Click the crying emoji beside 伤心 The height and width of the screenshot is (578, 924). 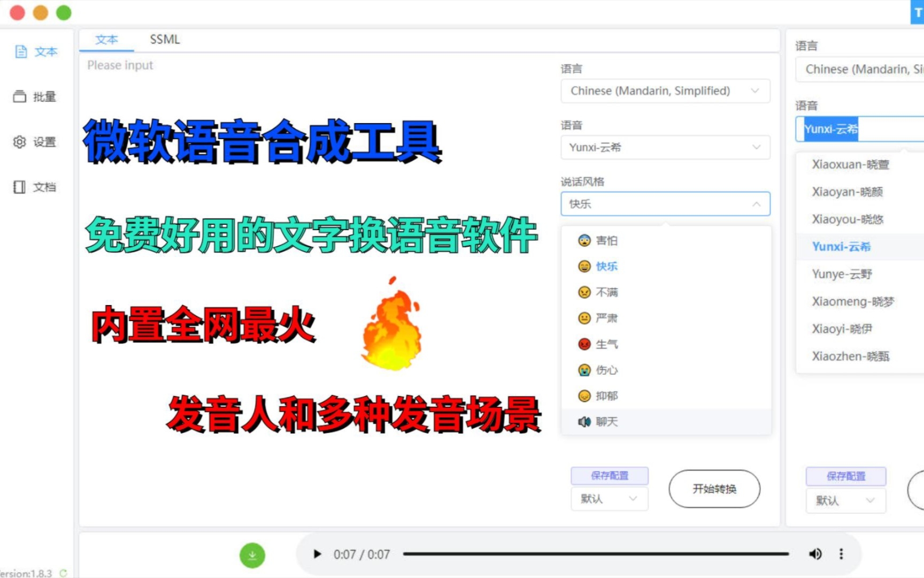pyautogui.click(x=584, y=370)
